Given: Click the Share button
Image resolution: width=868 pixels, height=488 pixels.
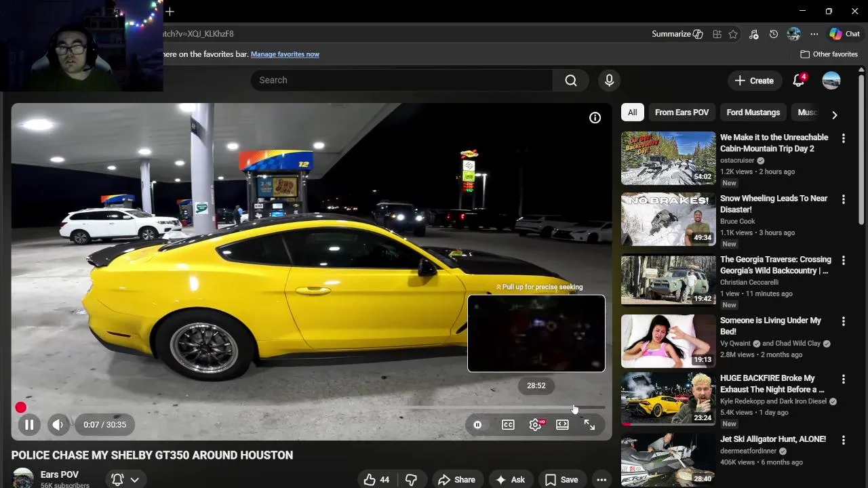Looking at the screenshot, I should (456, 479).
